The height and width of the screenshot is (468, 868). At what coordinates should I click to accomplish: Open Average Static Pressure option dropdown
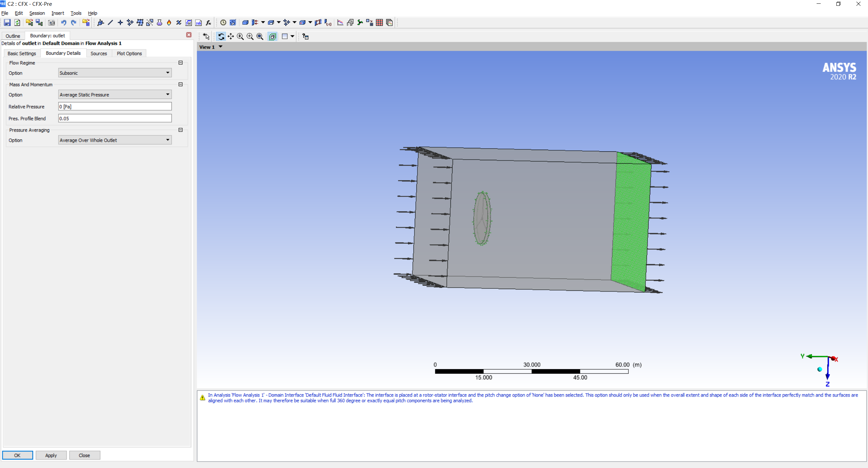point(115,95)
